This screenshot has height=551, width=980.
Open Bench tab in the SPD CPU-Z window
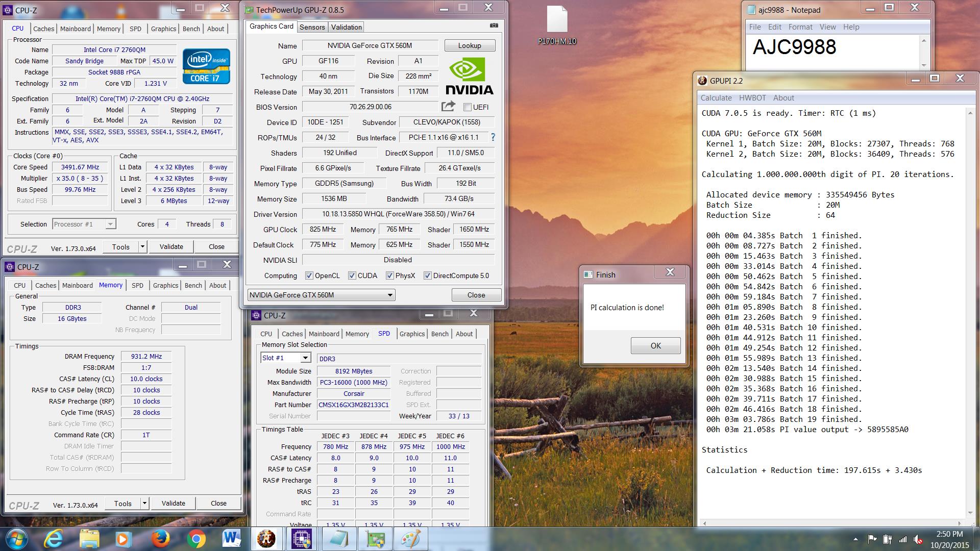click(x=440, y=334)
